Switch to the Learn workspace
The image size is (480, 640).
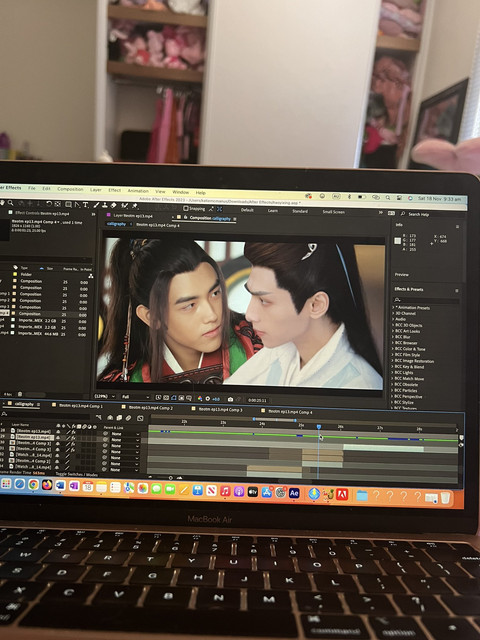(273, 211)
